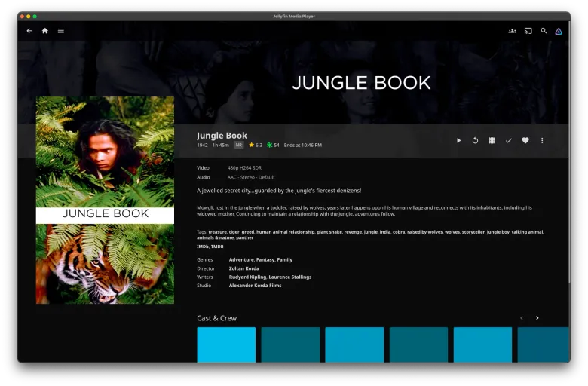The width and height of the screenshot is (588, 386).
Task: Select the treasure tag
Action: click(x=218, y=232)
